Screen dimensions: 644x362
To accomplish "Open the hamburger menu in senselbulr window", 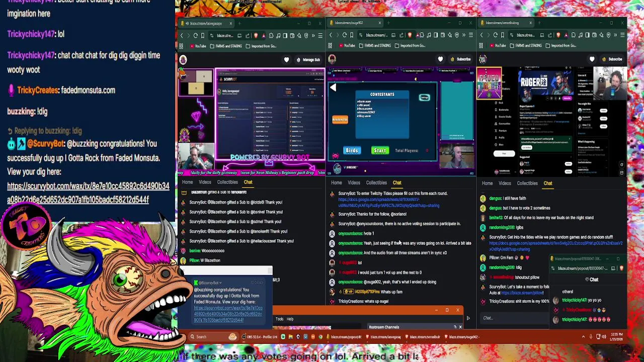I will 622,35.
